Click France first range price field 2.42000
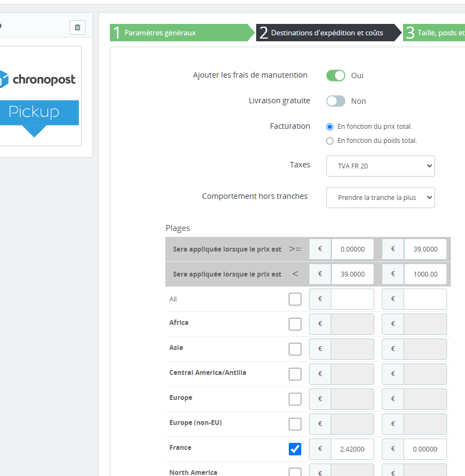465x476 pixels. click(x=352, y=449)
